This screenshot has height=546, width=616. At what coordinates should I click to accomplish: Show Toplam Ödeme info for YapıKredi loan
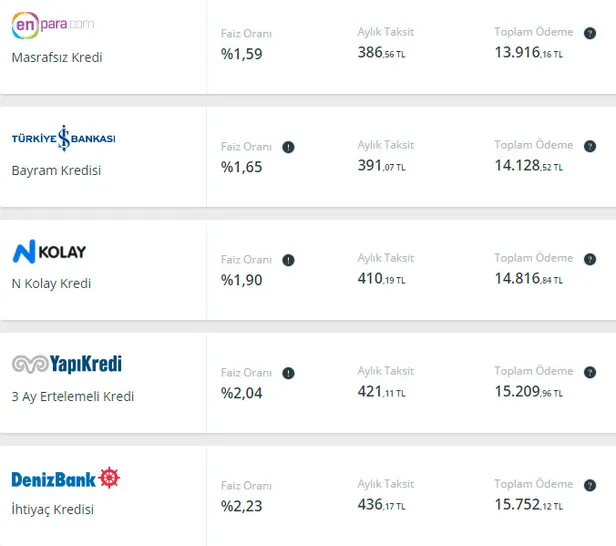click(x=590, y=371)
